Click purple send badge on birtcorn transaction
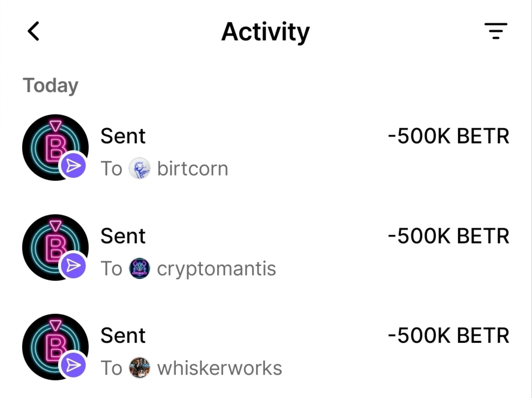Screen dimensions: 532x398 tap(73, 166)
